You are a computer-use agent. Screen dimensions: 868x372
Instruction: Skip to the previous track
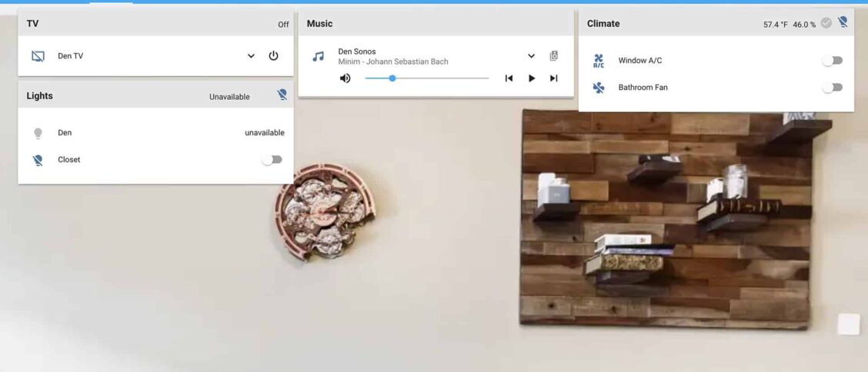point(509,78)
